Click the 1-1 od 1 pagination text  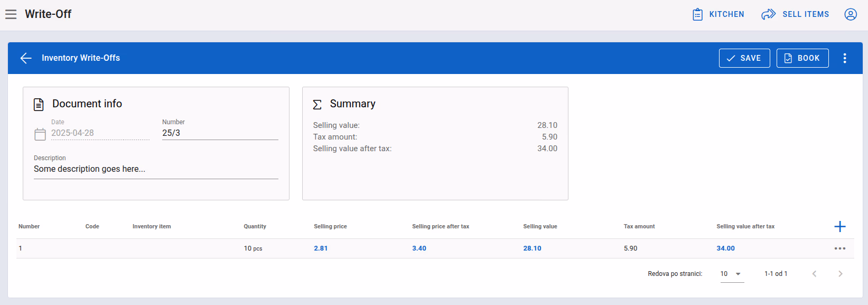(x=776, y=274)
